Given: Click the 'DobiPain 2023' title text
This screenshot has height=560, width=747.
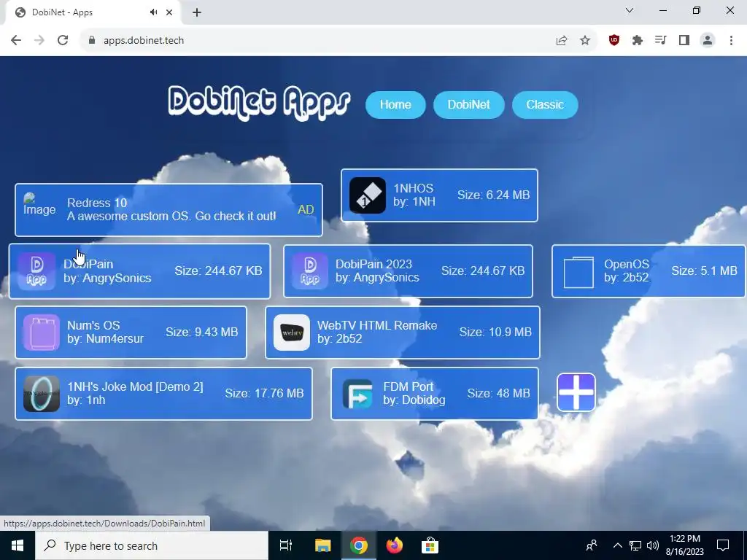Looking at the screenshot, I should (373, 264).
